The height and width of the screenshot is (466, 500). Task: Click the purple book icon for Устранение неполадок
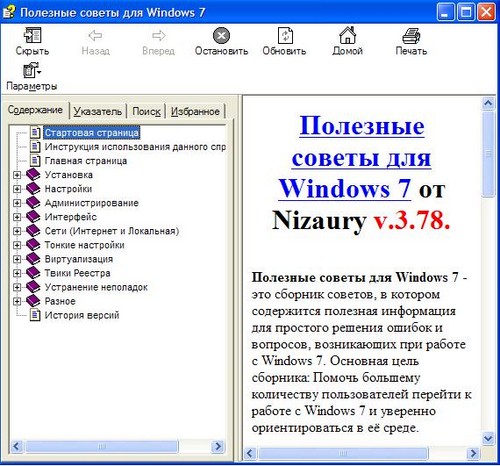pos(33,287)
